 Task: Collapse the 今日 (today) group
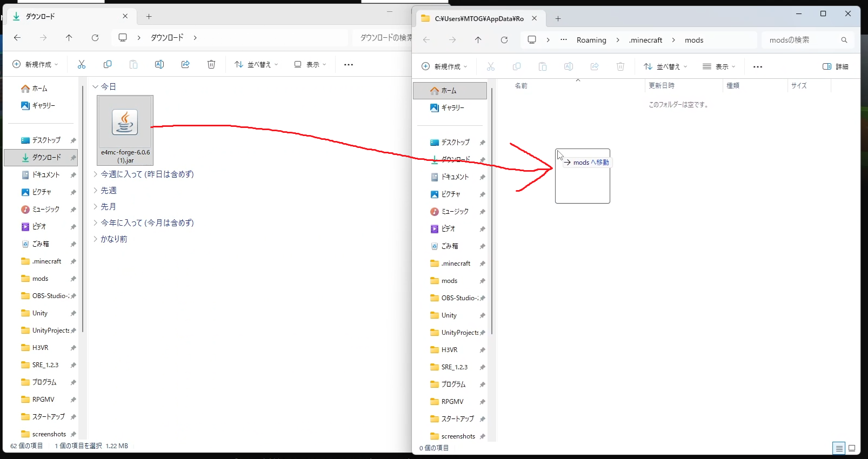(x=96, y=86)
